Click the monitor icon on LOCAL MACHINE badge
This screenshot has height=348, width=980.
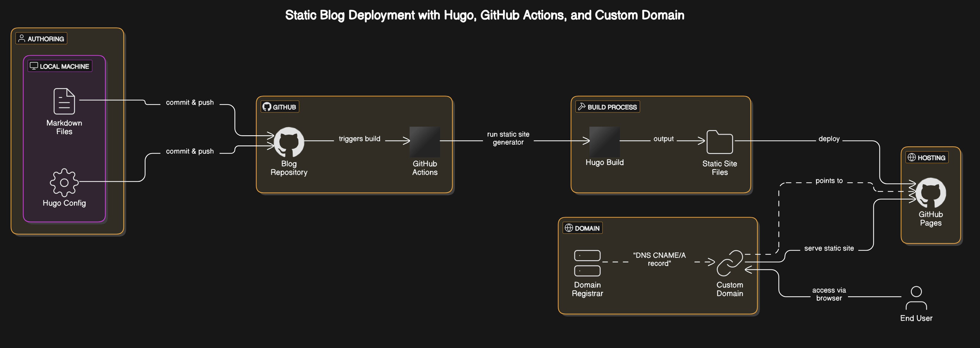(34, 66)
